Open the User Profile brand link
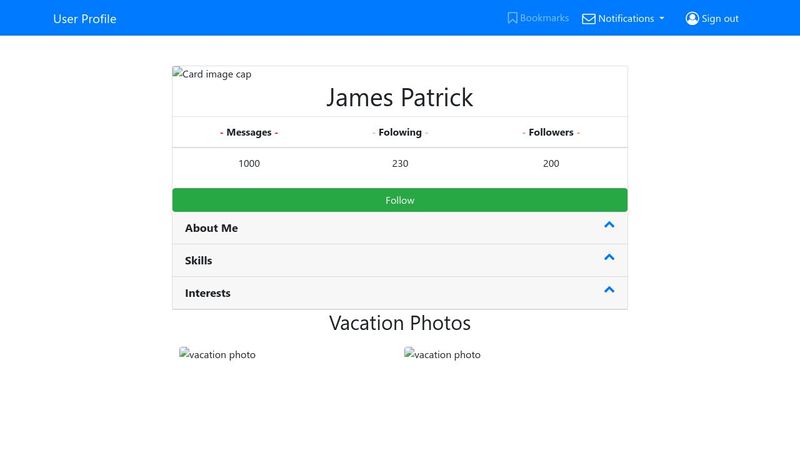Image resolution: width=800 pixels, height=450 pixels. click(85, 19)
